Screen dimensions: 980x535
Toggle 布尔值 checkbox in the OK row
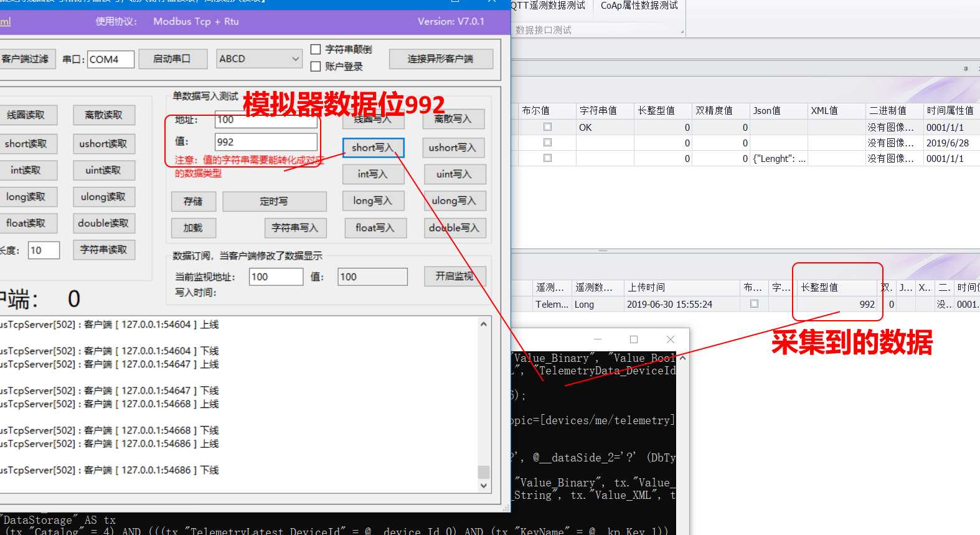click(547, 126)
